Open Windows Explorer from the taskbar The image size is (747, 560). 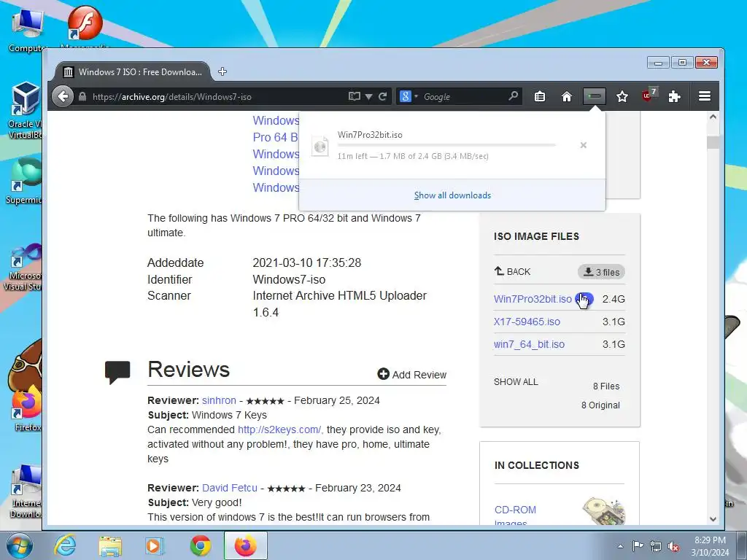tap(110, 545)
